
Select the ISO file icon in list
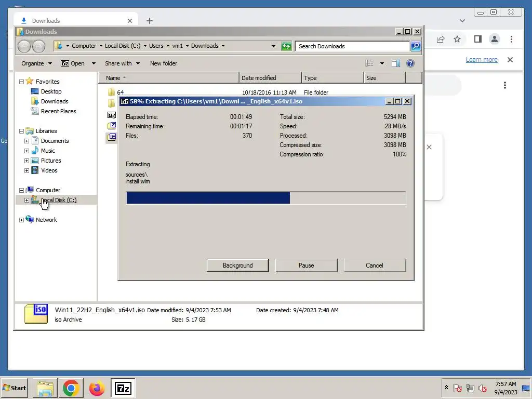[112, 137]
